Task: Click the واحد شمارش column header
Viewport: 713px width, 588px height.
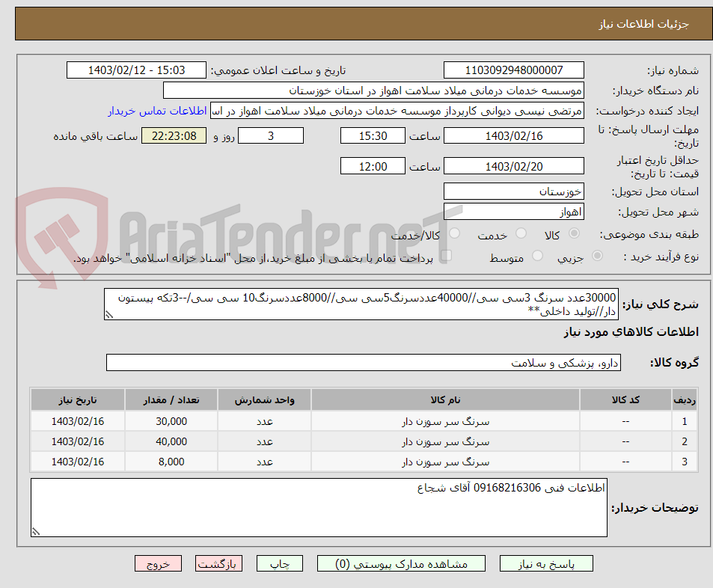Action: [265, 400]
